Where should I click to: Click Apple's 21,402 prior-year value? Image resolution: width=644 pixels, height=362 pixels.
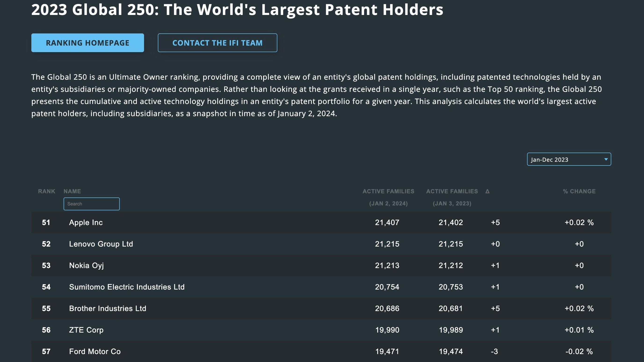[x=451, y=222]
